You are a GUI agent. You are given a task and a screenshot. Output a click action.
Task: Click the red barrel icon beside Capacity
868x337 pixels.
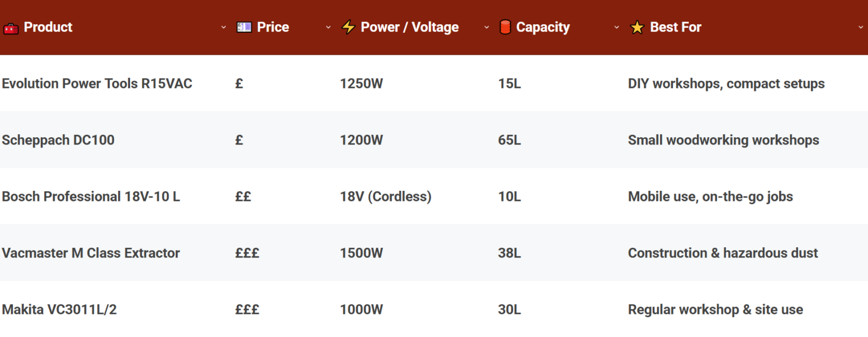point(505,27)
